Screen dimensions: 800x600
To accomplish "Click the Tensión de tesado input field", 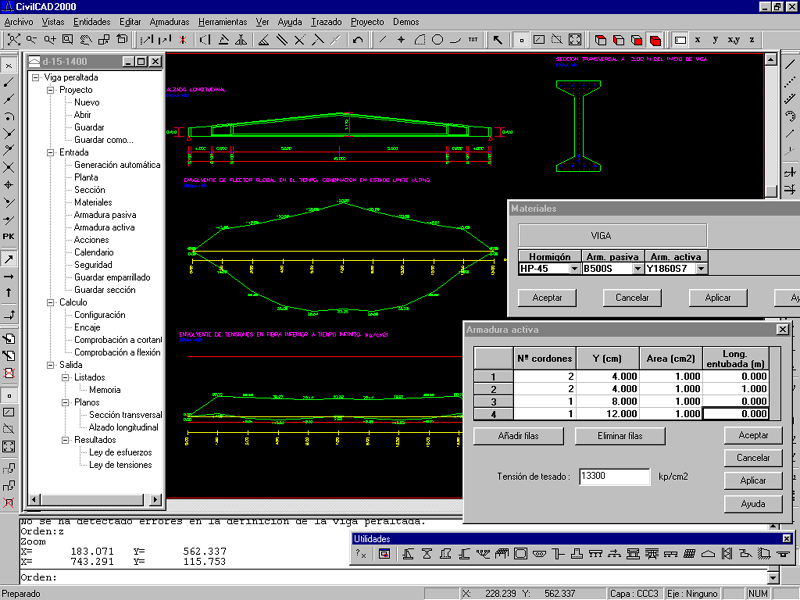I will point(614,477).
